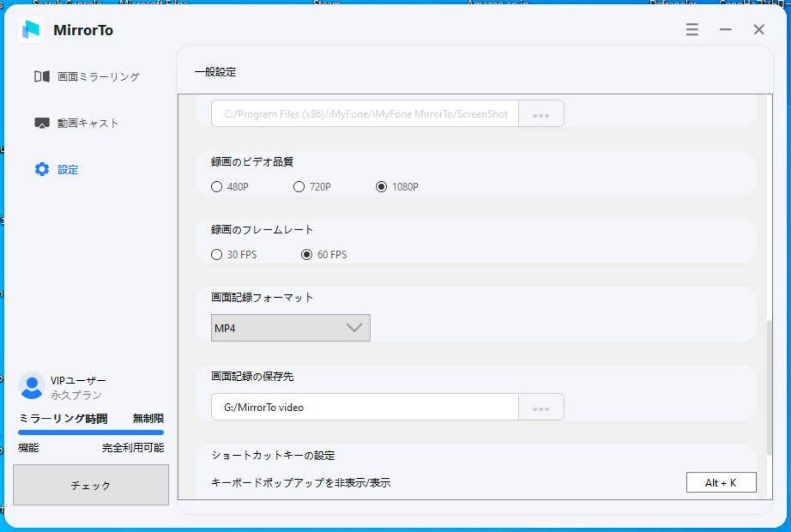Browse for the screenshot save folder
The width and height of the screenshot is (791, 532).
click(541, 114)
